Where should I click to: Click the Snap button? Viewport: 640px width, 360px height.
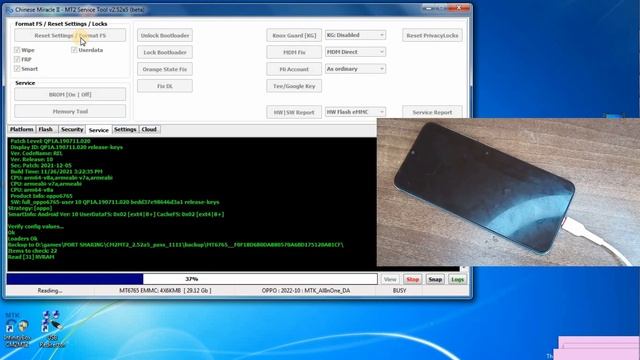click(x=435, y=280)
